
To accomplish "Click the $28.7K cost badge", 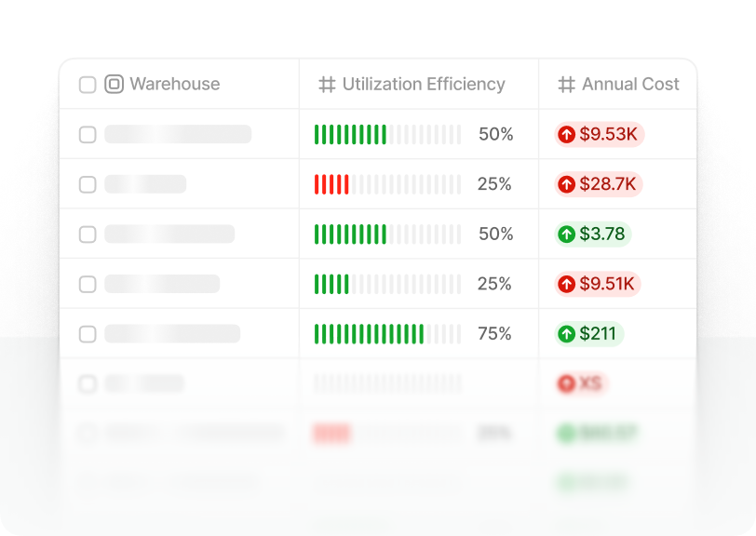I will click(x=599, y=185).
